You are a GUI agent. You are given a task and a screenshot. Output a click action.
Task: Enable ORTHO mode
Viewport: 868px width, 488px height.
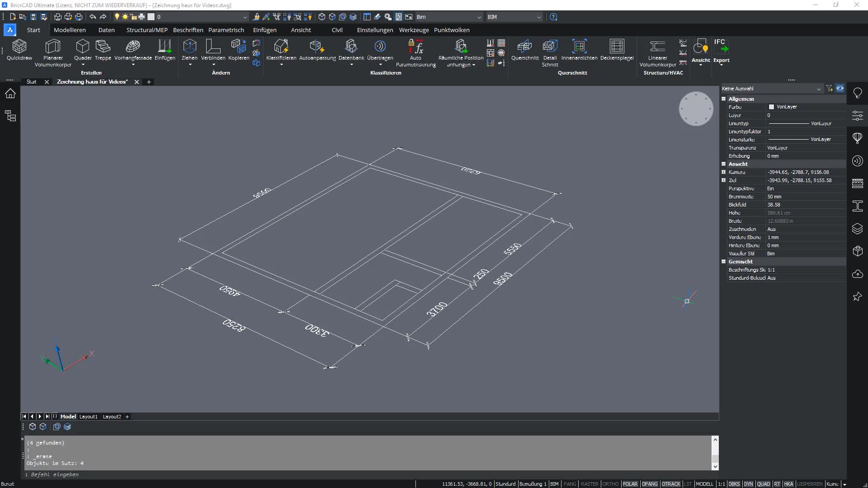(x=610, y=484)
